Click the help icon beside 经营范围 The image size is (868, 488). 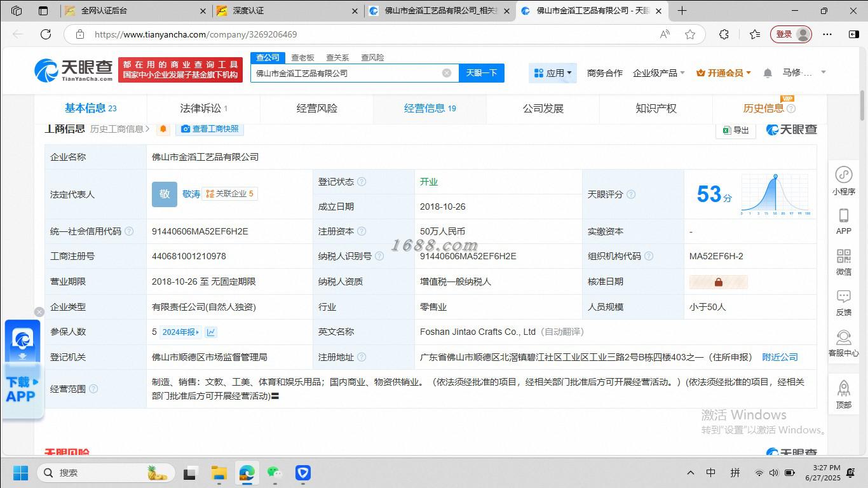(93, 389)
